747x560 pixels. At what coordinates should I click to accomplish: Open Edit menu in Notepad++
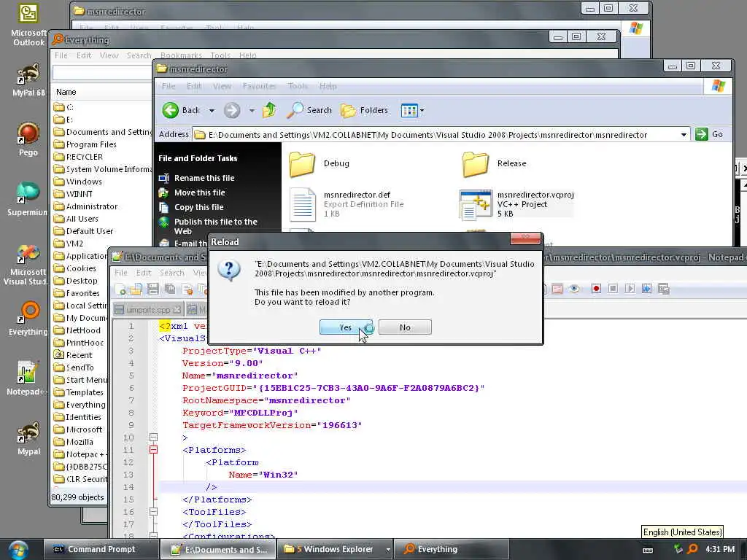144,273
